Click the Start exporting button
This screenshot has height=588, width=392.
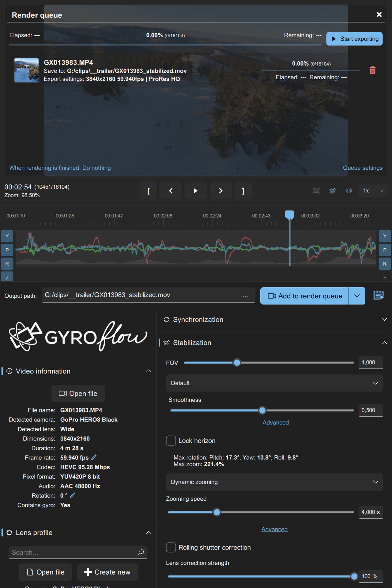354,39
